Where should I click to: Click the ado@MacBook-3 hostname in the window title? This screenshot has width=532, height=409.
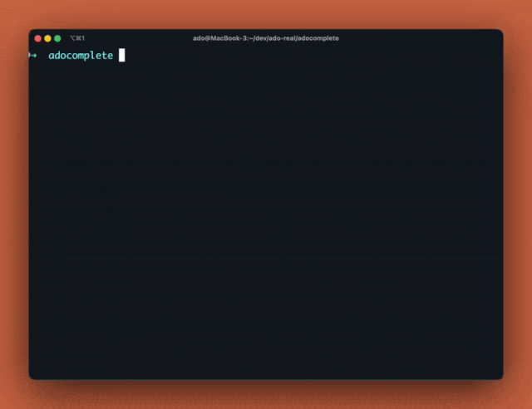[219, 38]
